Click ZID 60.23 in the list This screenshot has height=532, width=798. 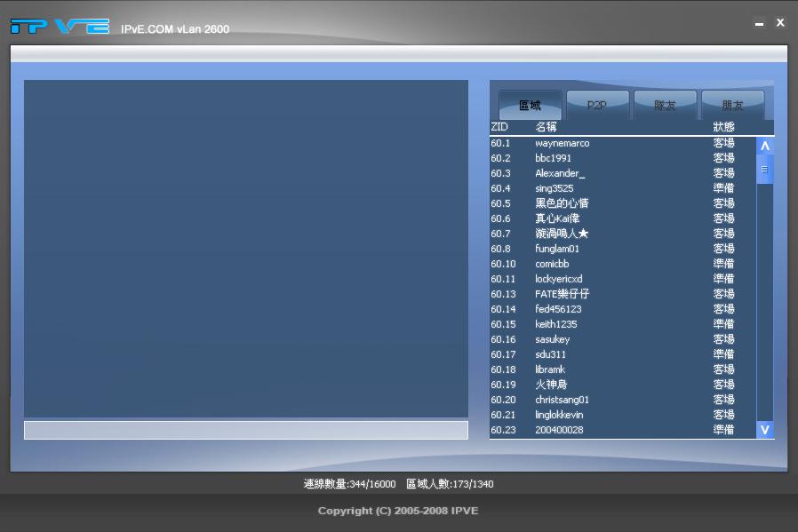(x=503, y=430)
